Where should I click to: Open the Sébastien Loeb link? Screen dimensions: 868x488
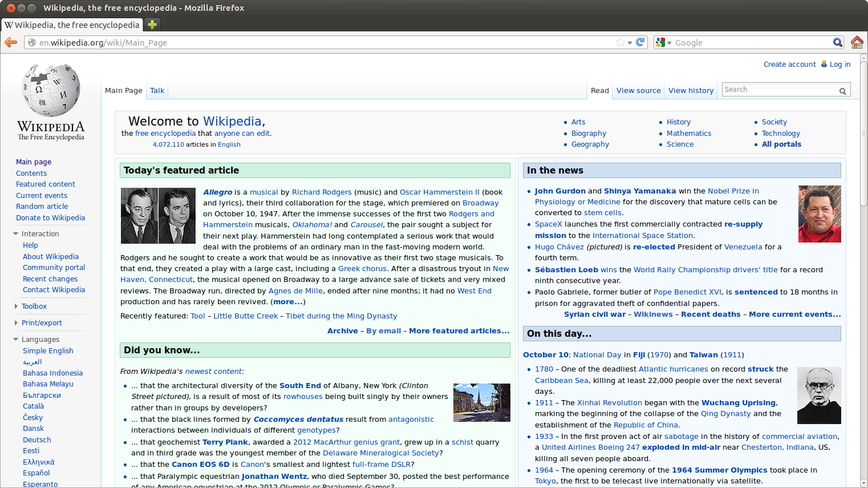(x=566, y=270)
